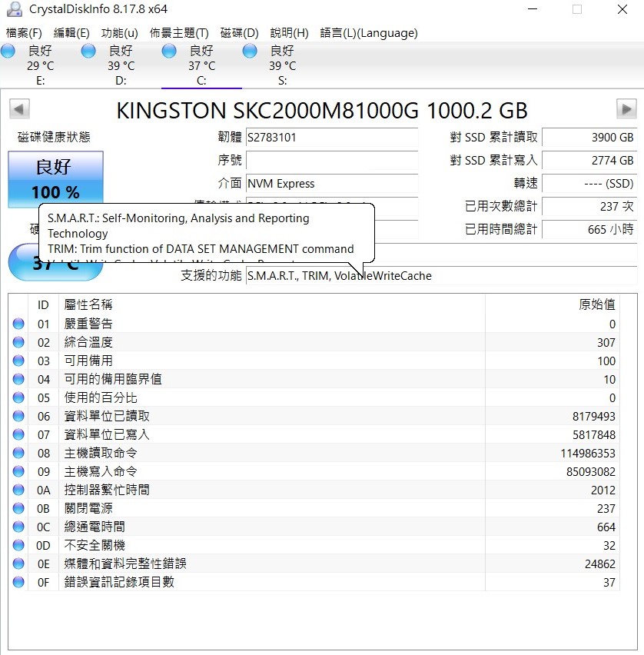
Task: Click the 序號 serial number input field
Action: pyautogui.click(x=332, y=160)
